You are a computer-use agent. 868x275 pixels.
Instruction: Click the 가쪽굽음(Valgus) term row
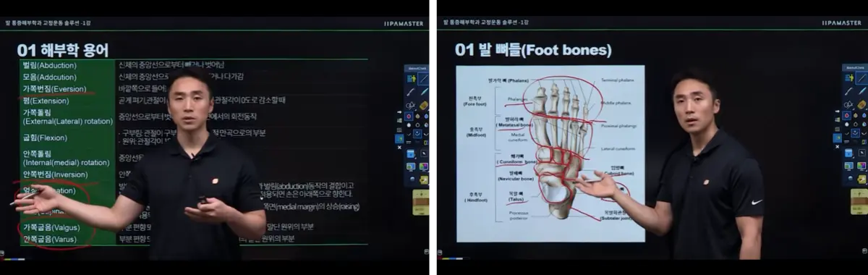click(x=194, y=227)
